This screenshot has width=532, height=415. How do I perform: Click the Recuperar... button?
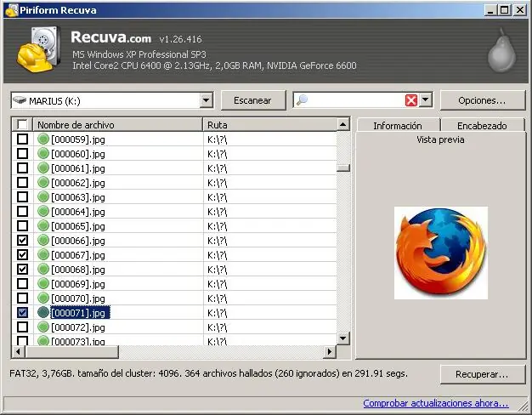point(482,374)
